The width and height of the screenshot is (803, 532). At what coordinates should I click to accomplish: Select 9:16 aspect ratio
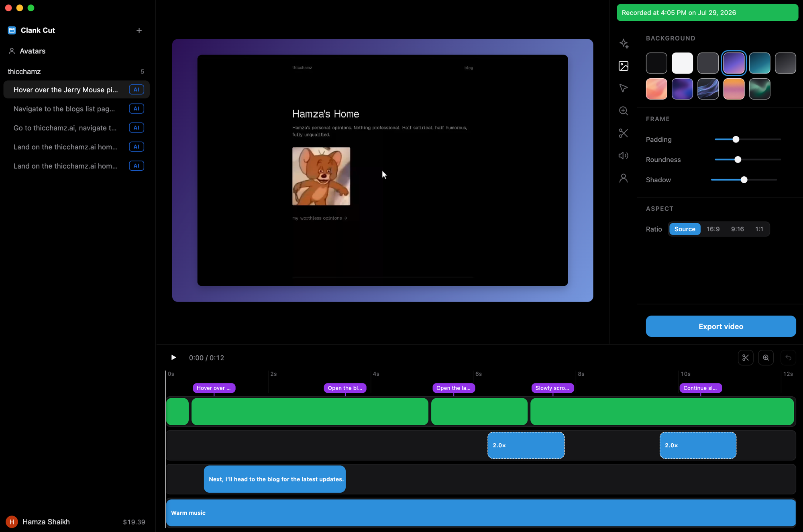(737, 229)
